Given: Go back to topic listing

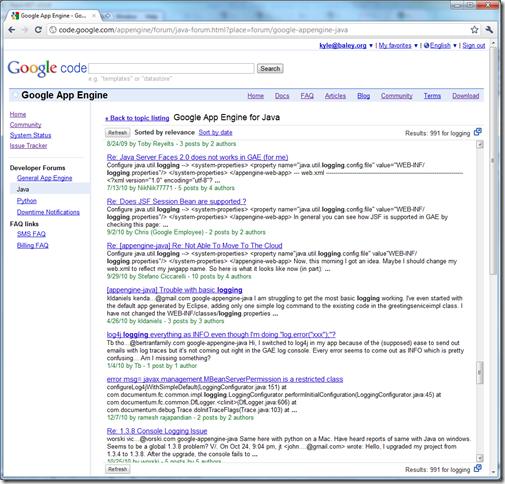Looking at the screenshot, I should (x=137, y=118).
